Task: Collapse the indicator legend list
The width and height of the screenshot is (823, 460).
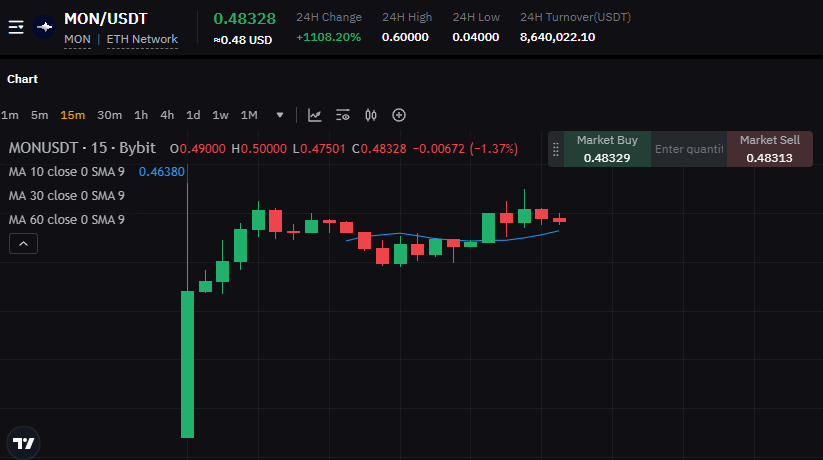Action: (24, 244)
